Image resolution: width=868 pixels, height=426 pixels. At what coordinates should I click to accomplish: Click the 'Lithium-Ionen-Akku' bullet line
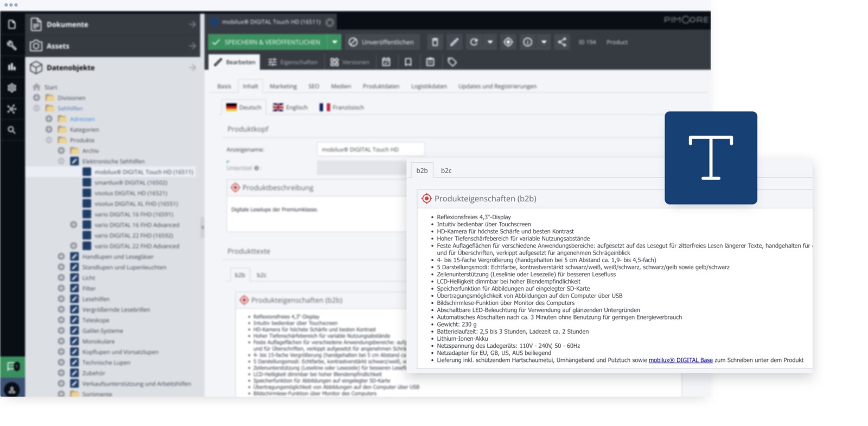(462, 339)
